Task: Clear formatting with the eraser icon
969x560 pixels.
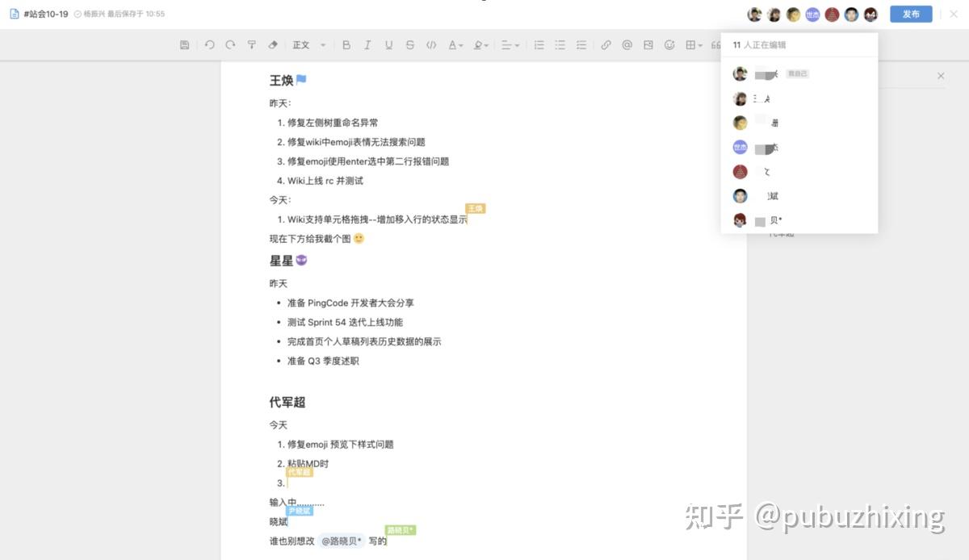Action: [272, 45]
